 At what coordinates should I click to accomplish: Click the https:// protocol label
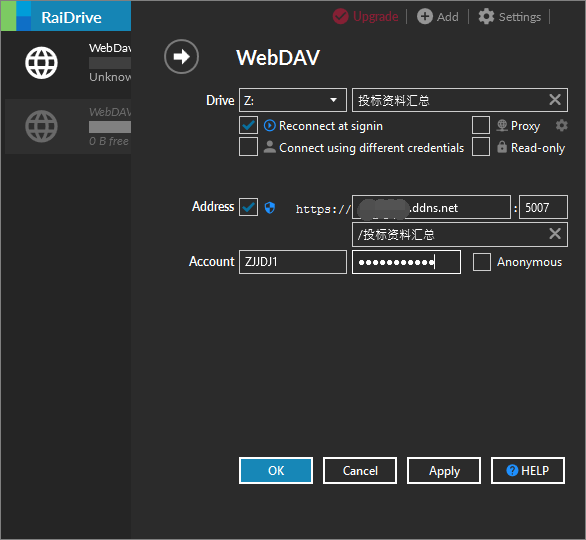point(323,209)
